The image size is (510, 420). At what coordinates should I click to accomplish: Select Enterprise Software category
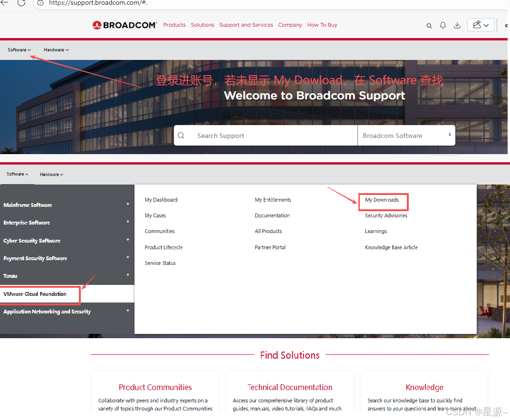(x=27, y=223)
